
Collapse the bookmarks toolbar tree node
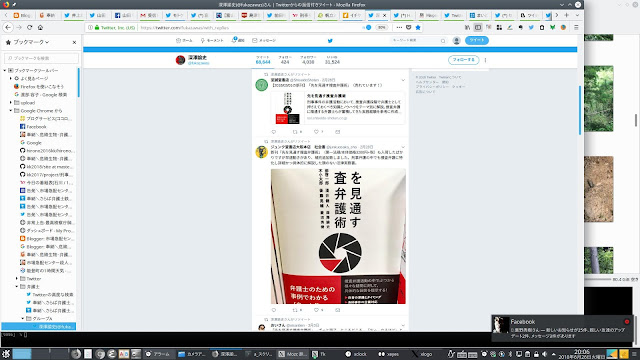(x=5, y=70)
